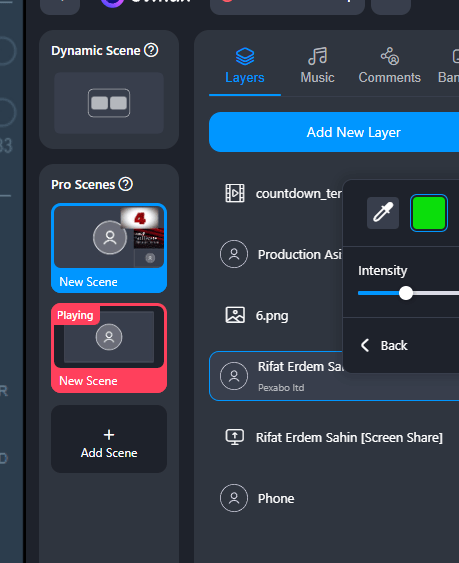
Task: Click the Production Asi layer avatar icon
Action: click(234, 254)
